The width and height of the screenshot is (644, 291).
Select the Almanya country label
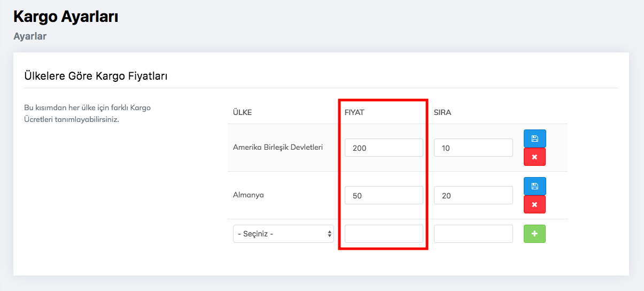[x=249, y=195]
